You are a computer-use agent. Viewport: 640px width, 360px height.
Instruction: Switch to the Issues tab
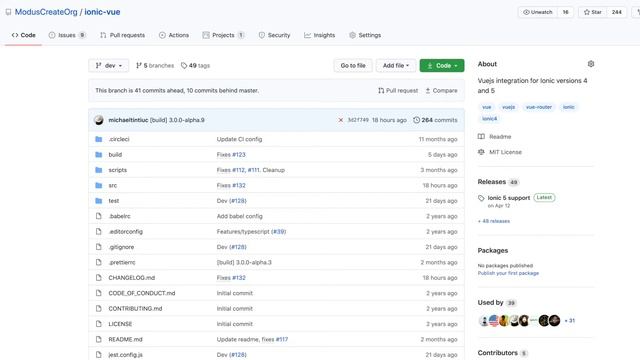67,35
